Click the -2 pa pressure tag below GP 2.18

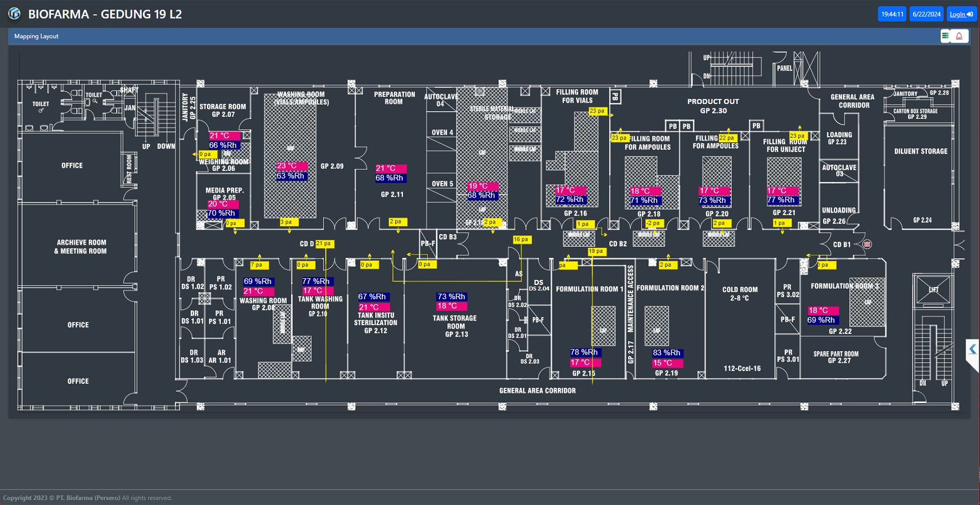tap(654, 223)
